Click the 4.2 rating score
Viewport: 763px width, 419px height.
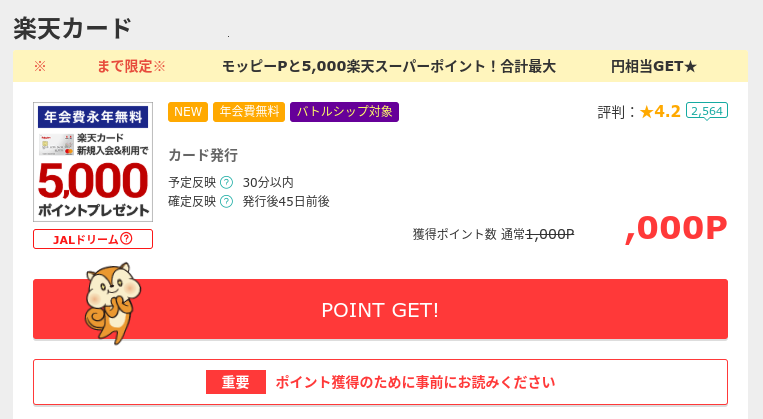click(x=667, y=111)
